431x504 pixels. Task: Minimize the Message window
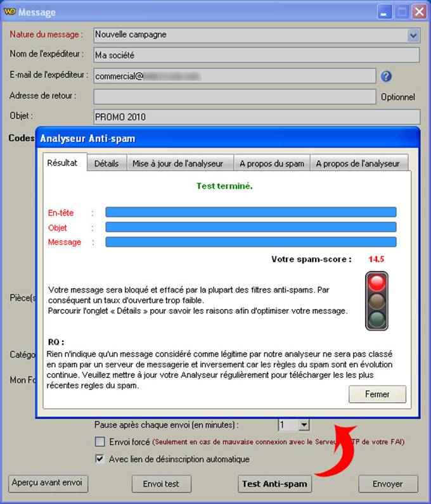pyautogui.click(x=384, y=12)
